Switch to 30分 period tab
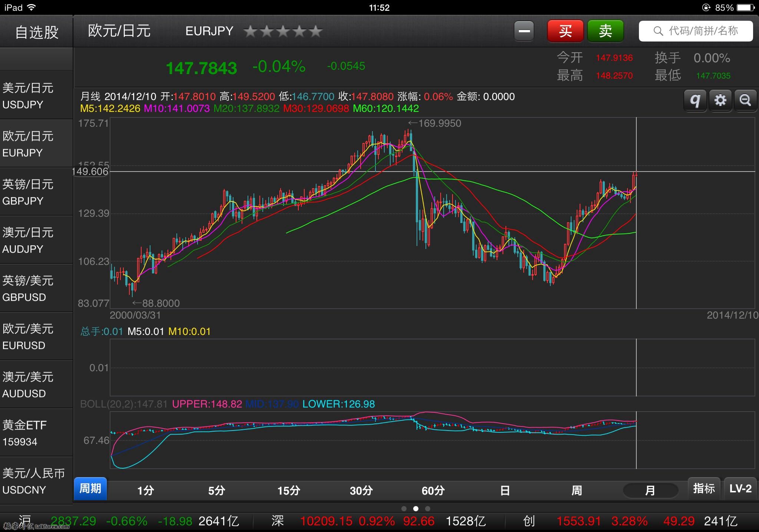The image size is (759, 532). point(361,491)
